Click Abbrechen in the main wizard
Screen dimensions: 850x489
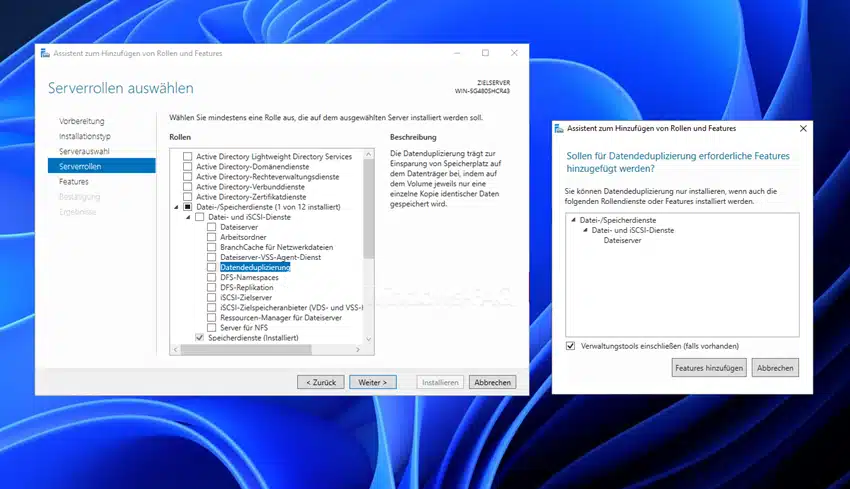492,382
